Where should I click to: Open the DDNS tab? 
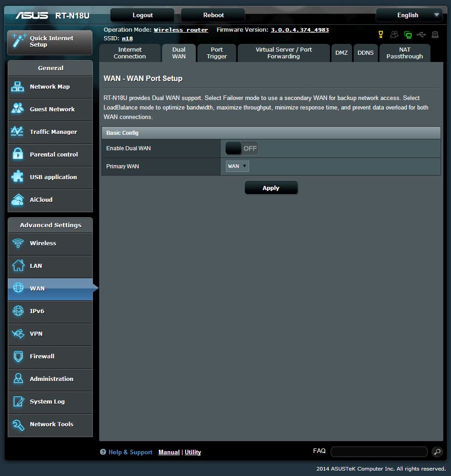pyautogui.click(x=365, y=53)
